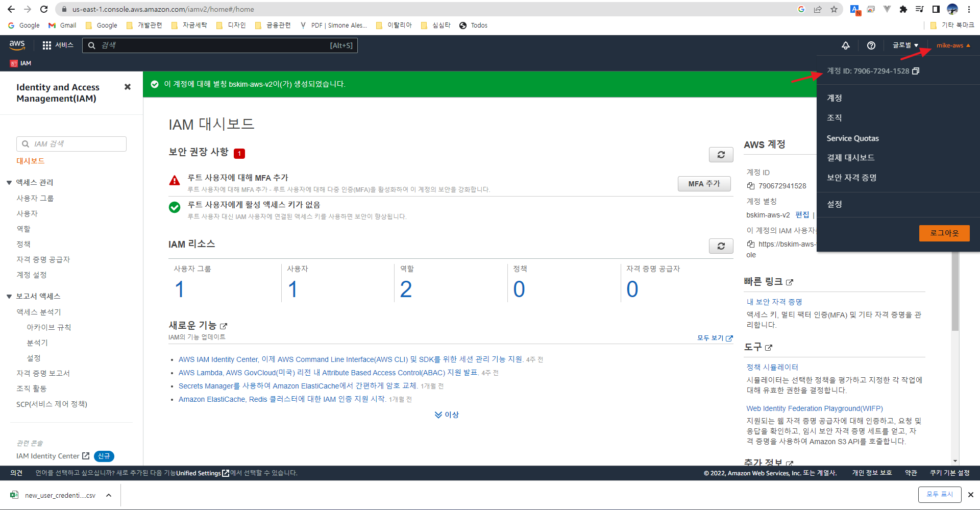Open 사용자 그룹 in the sidebar
980x510 pixels.
(35, 198)
